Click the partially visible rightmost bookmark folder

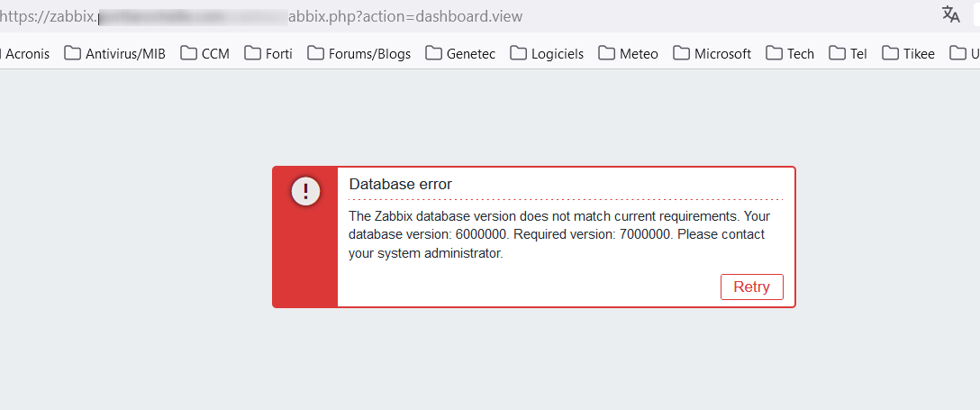pyautogui.click(x=964, y=54)
